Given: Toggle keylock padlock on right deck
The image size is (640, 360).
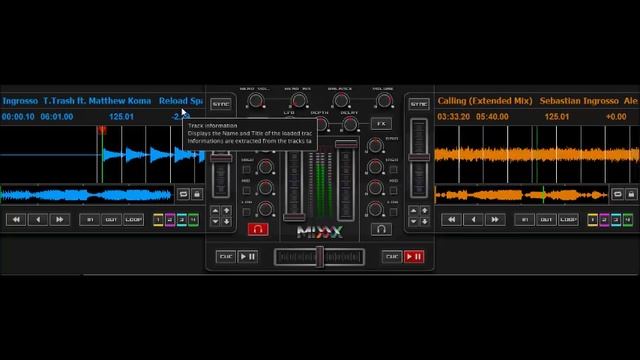Looking at the screenshot, I should click(x=631, y=194).
